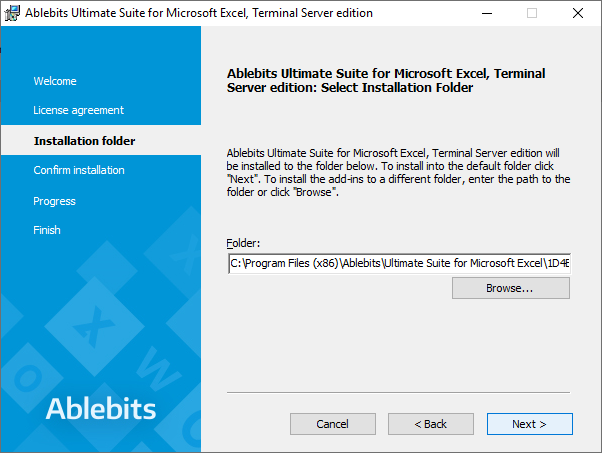
Task: Click the Folder: label
Action: (x=243, y=243)
